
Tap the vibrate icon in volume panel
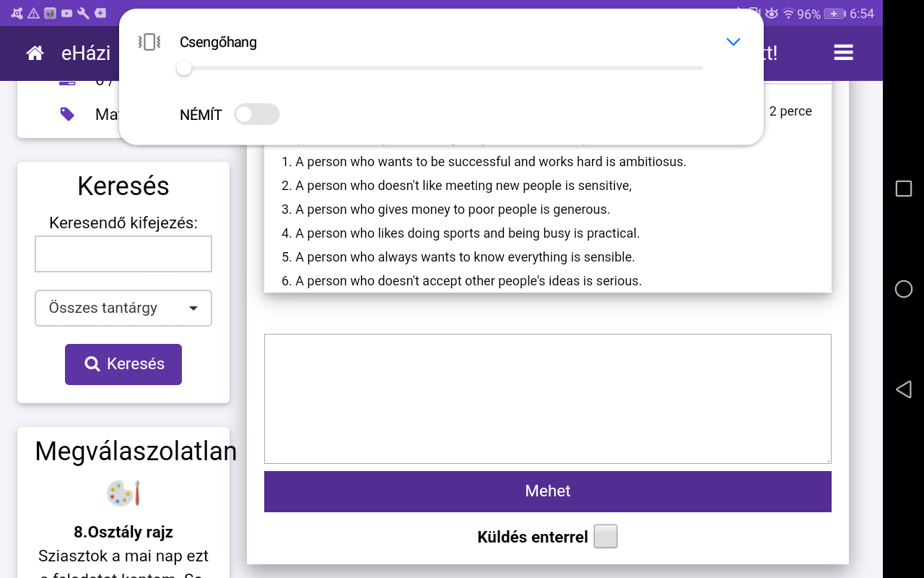pos(149,42)
